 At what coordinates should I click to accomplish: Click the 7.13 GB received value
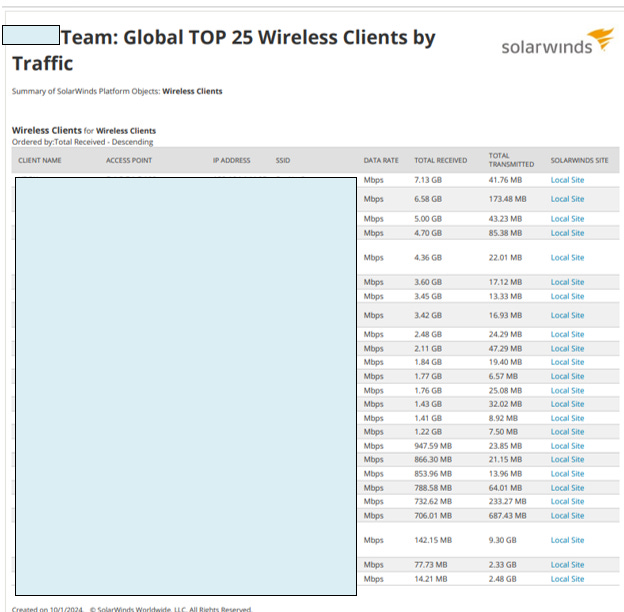[x=428, y=180]
